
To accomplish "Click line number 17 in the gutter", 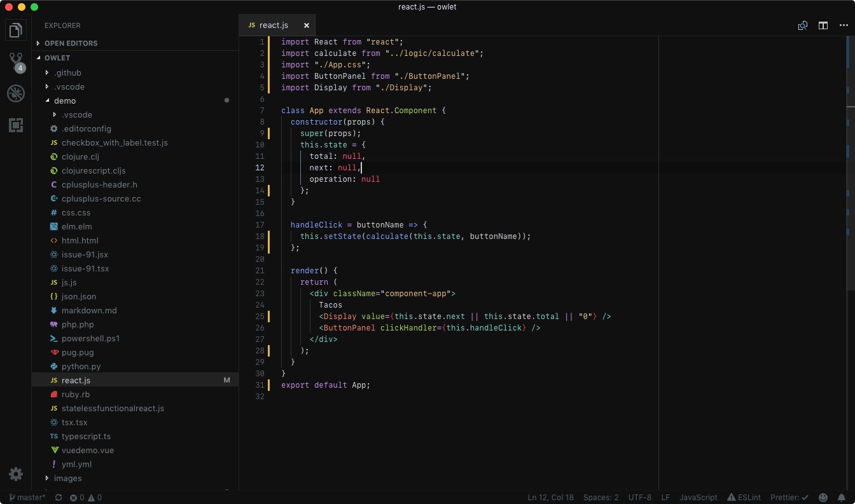I will pos(260,225).
